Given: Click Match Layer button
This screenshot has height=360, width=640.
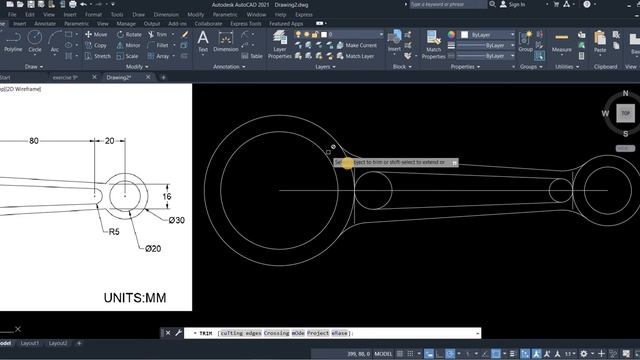Looking at the screenshot, I should click(x=355, y=56).
